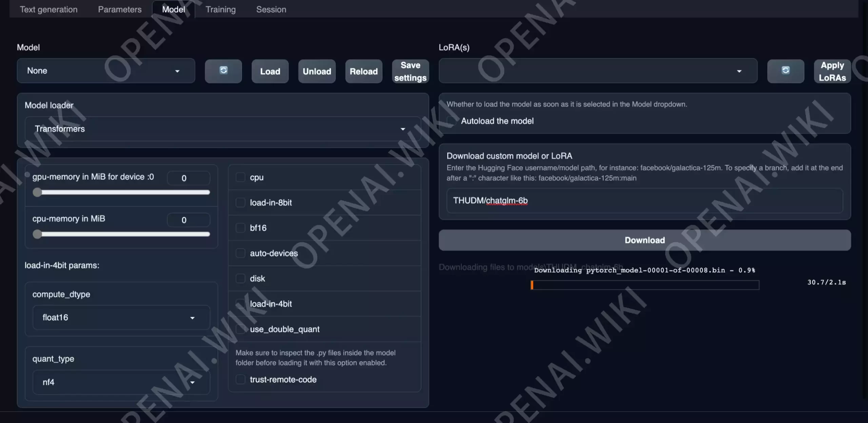
Task: Click the 'load-in-4bit params:' label
Action: (x=62, y=265)
